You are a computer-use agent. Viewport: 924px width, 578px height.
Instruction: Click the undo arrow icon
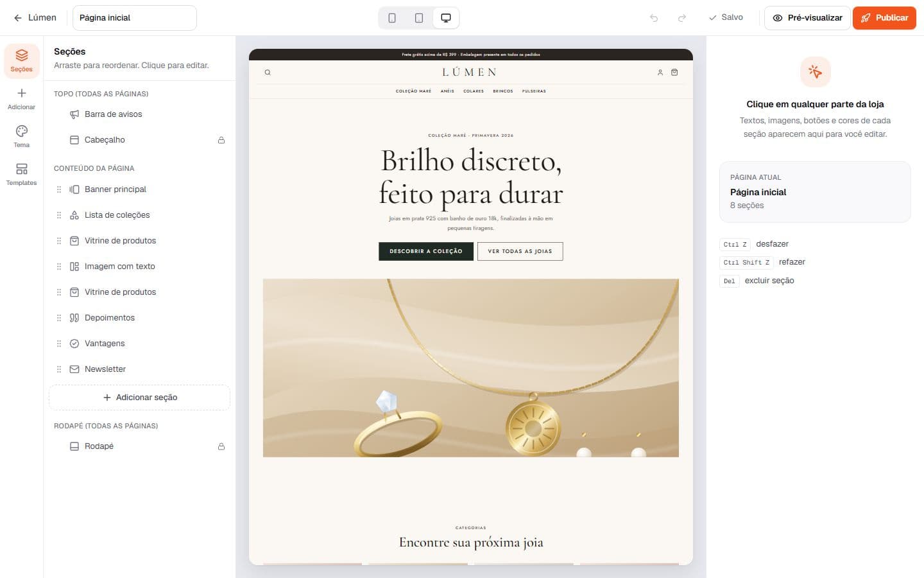[654, 18]
